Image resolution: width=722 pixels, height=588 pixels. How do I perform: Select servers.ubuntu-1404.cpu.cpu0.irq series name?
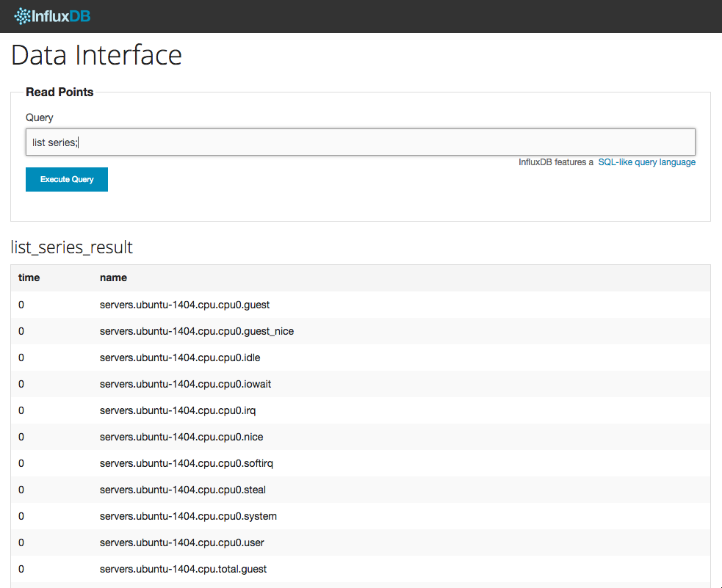point(178,411)
